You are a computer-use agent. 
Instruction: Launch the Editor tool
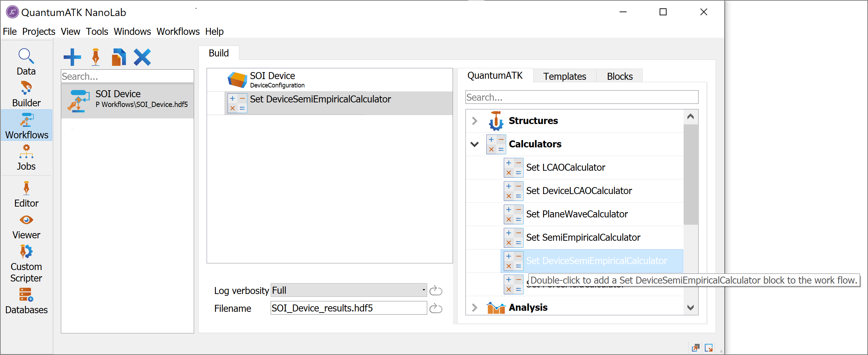coord(26,194)
